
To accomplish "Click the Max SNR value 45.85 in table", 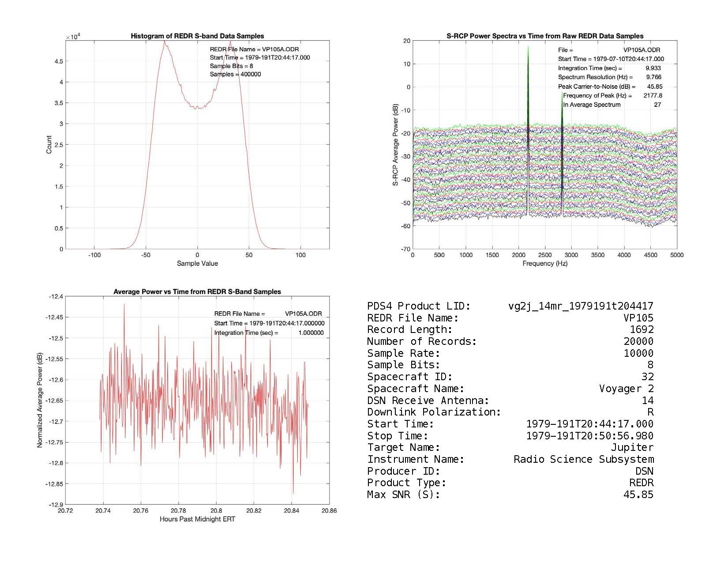I will click(638, 495).
